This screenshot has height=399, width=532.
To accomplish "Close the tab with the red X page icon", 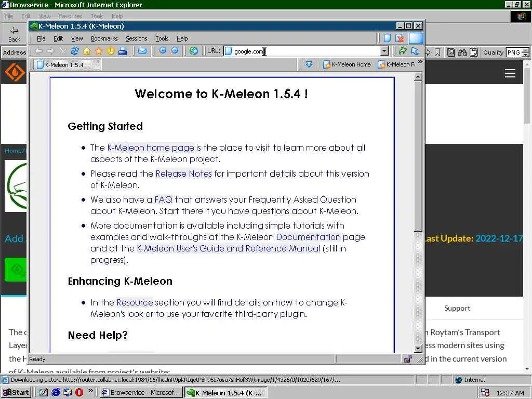I will coord(400,38).
